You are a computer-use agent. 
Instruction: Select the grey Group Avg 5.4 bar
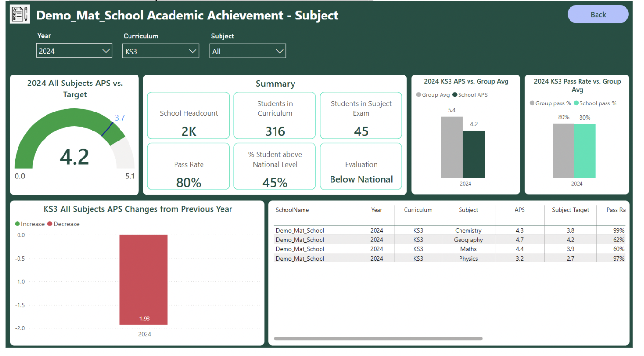[451, 148]
